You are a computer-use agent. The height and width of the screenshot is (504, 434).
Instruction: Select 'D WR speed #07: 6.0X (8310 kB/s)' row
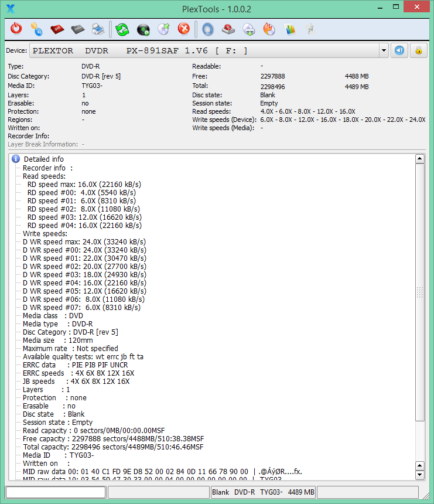(x=81, y=307)
